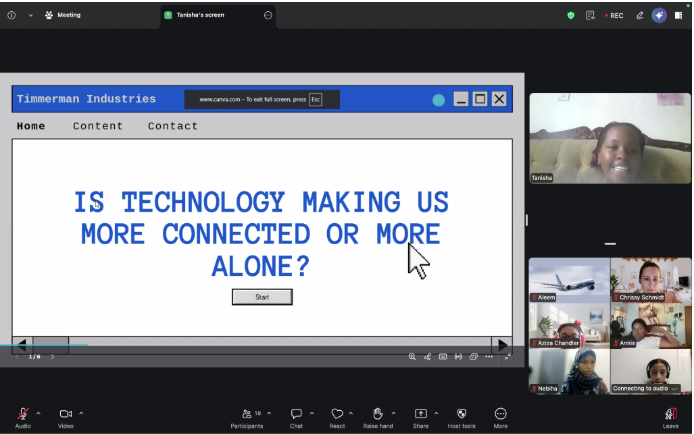Click the slide headline about technology and connection
Image resolution: width=694 pixels, height=434 pixels.
coord(261,234)
